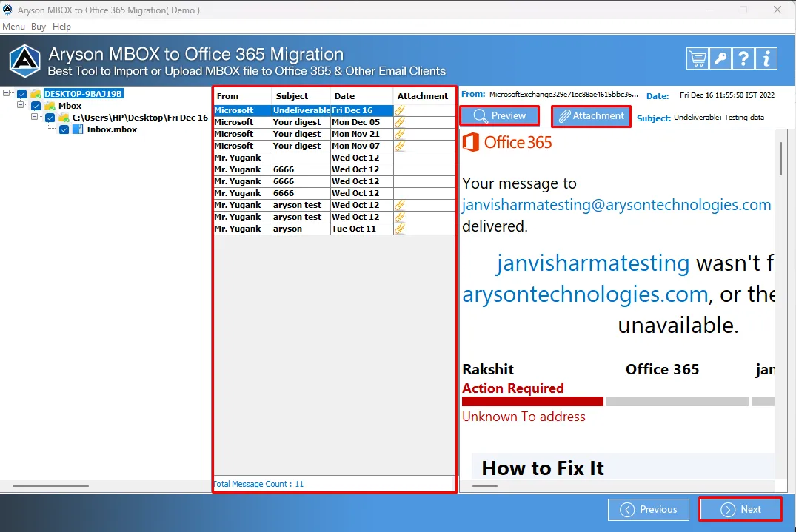Click attachment paperclip in Tue Oct 11 row
Viewport: 796px width, 532px height.
point(400,229)
